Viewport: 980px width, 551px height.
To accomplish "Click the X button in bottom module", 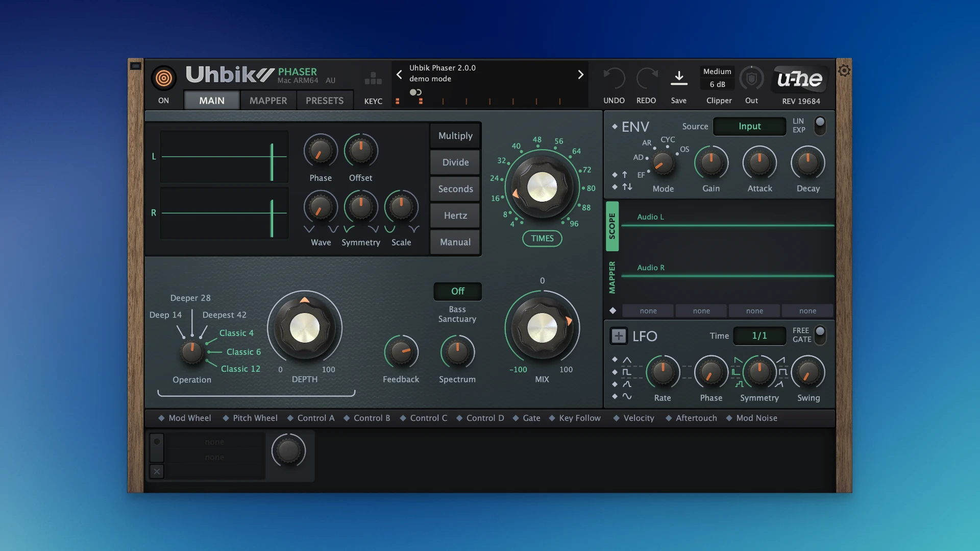I will [157, 471].
